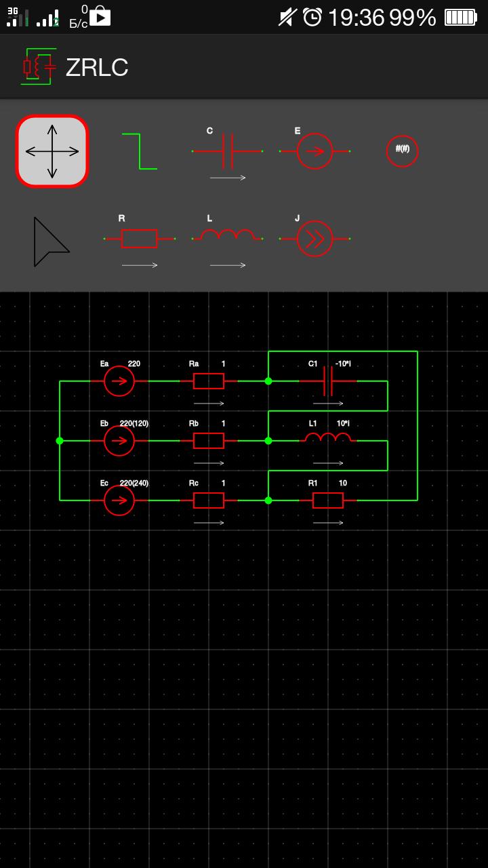Tap load resistor R1 in circuit
The width and height of the screenshot is (488, 868).
click(x=328, y=500)
